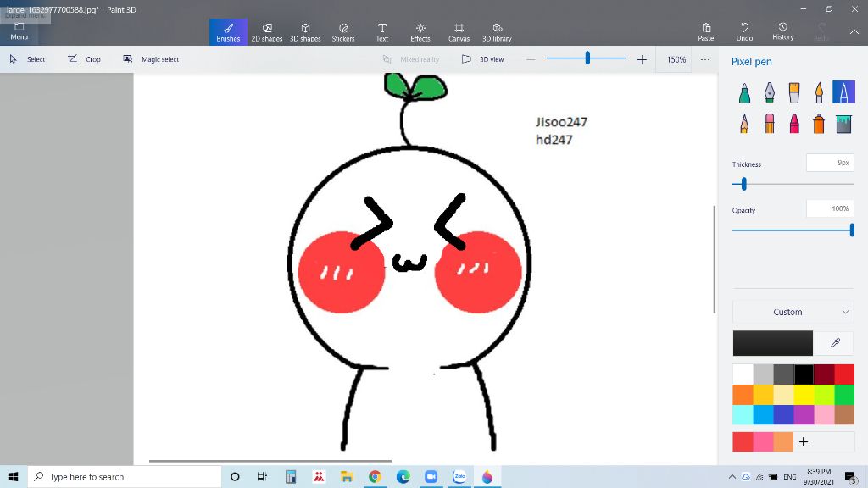
Task: Click the canvas horizontal scrollbar
Action: (x=270, y=460)
